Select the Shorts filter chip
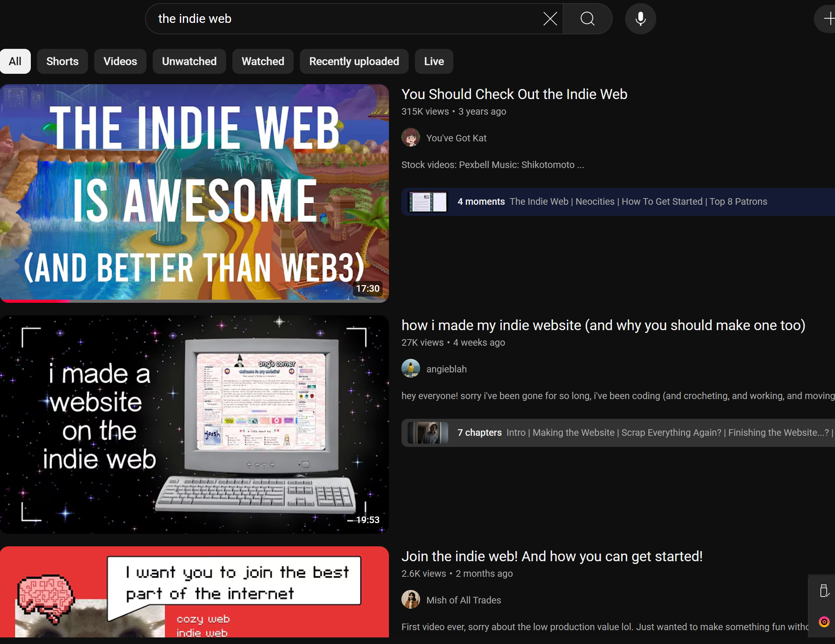Screen dimensions: 835x644 [62, 61]
